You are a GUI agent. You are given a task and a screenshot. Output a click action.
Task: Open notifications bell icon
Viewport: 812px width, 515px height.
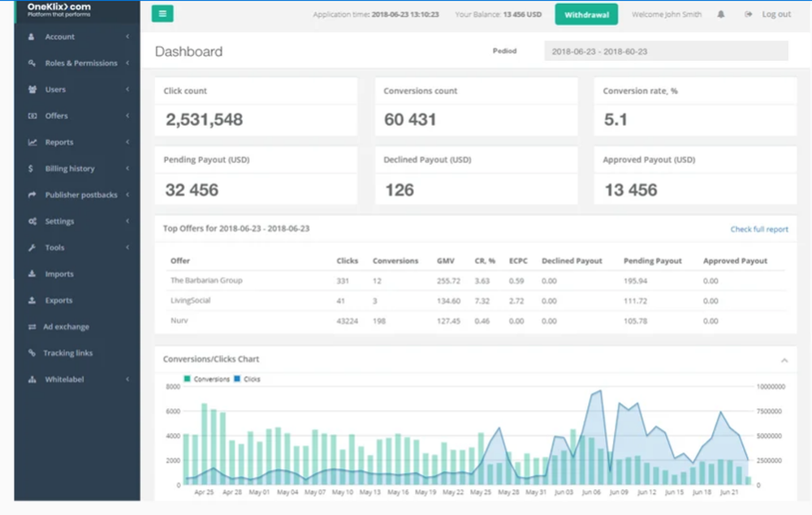(721, 15)
